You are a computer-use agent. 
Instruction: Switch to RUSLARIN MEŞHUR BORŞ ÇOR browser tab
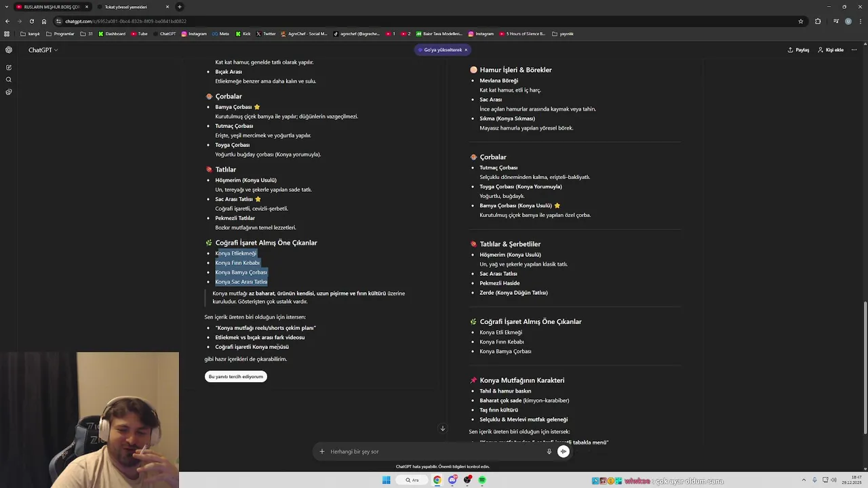click(53, 7)
